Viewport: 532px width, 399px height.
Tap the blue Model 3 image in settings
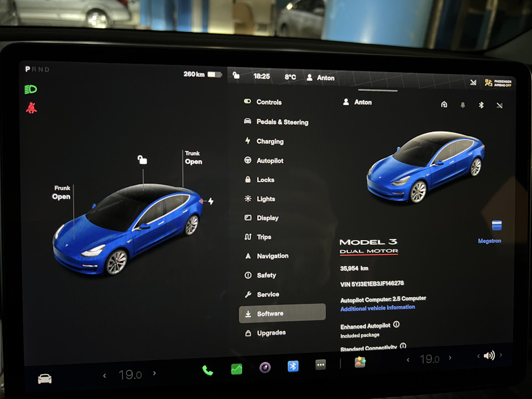425,167
